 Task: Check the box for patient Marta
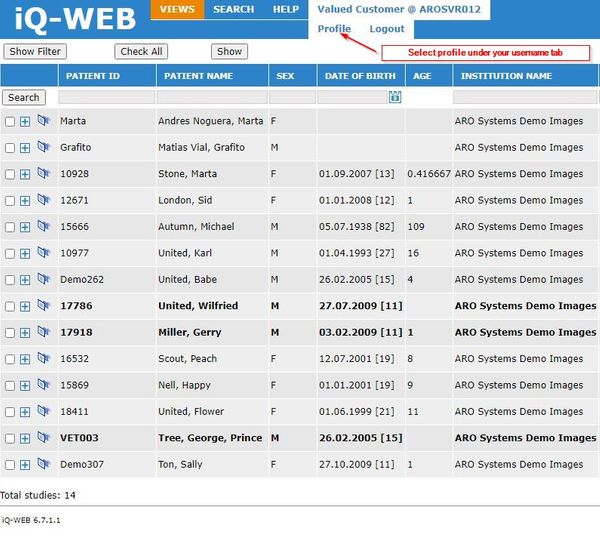click(10, 122)
